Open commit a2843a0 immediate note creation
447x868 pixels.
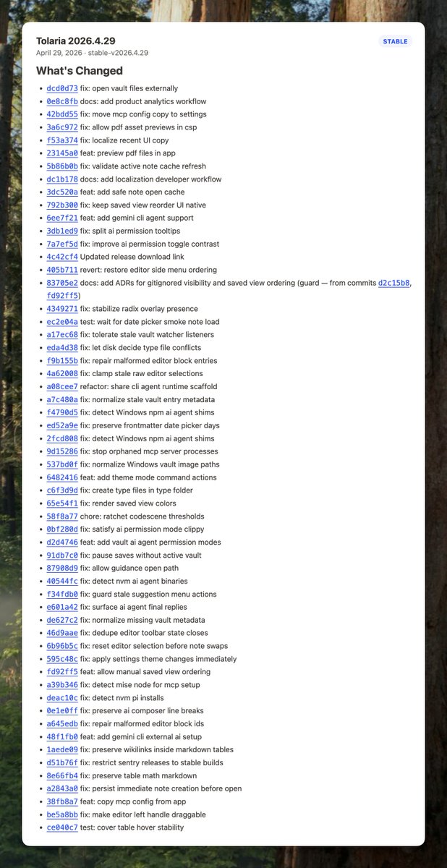pyautogui.click(x=62, y=789)
